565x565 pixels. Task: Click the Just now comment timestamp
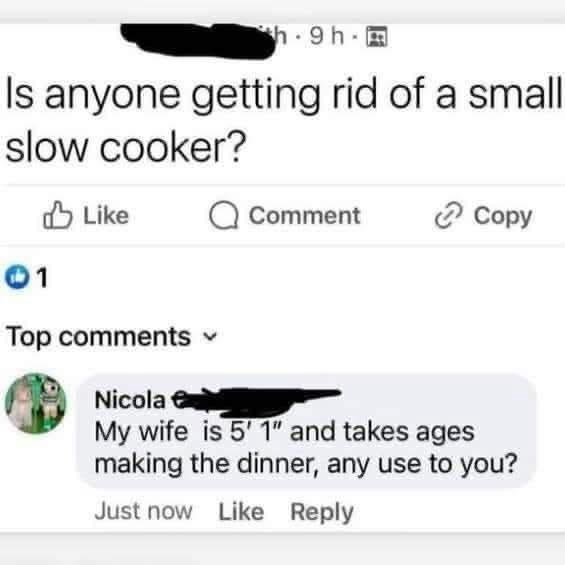click(143, 511)
